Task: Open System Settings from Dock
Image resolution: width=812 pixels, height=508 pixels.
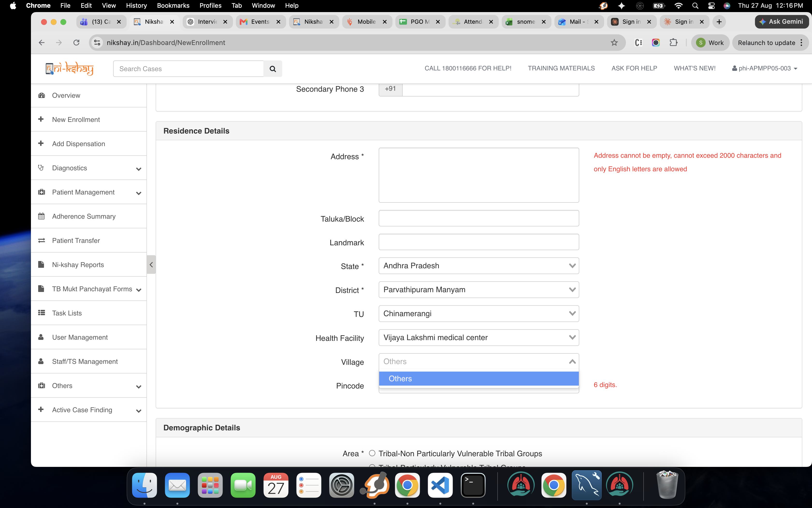Action: (341, 485)
